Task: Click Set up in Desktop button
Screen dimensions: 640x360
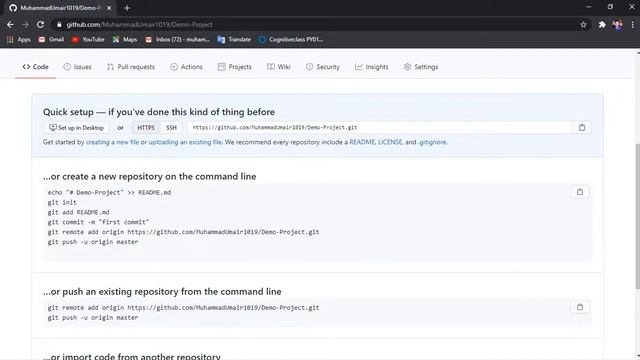Action: (77, 128)
